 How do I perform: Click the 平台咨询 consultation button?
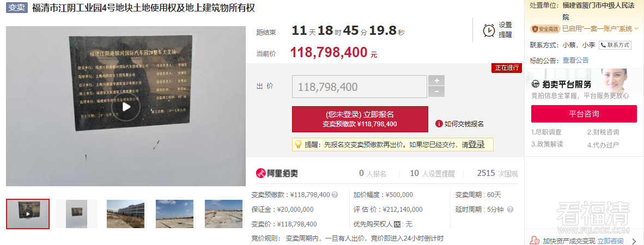tap(584, 114)
